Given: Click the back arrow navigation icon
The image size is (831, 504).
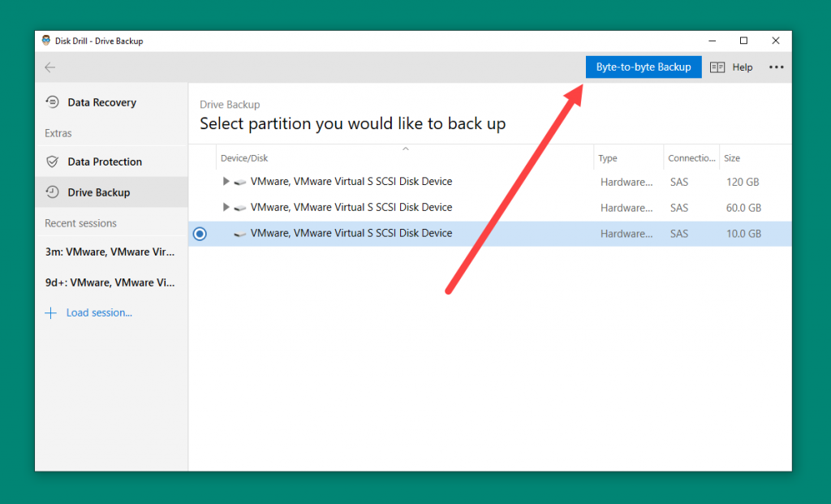Looking at the screenshot, I should pyautogui.click(x=50, y=67).
